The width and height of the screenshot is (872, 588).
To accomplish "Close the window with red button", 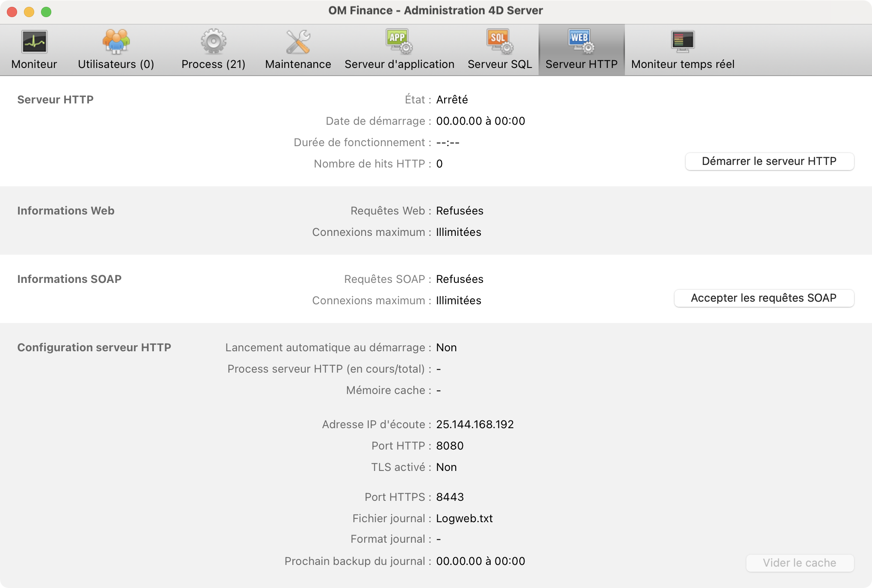I will click(12, 12).
